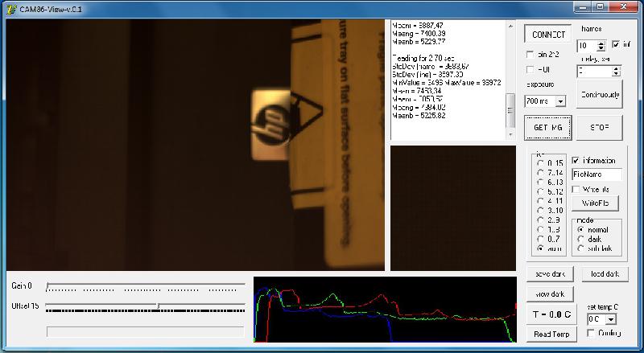Click the FileName text field
644x353 pixels.
pos(597,174)
